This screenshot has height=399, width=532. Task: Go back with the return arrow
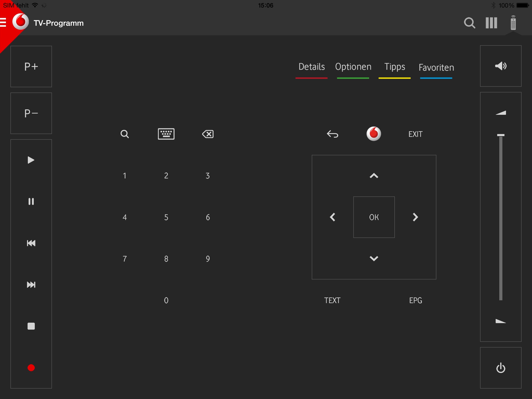[332, 134]
